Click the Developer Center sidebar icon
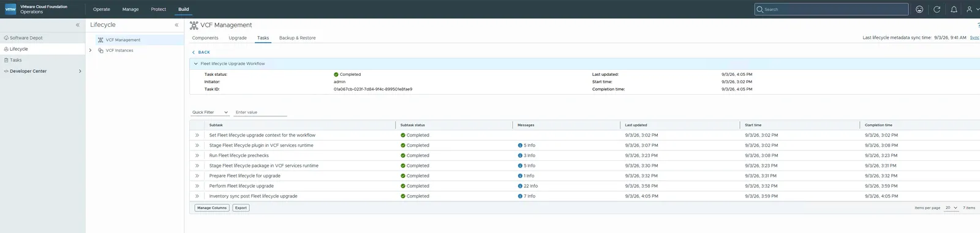 tap(6, 71)
